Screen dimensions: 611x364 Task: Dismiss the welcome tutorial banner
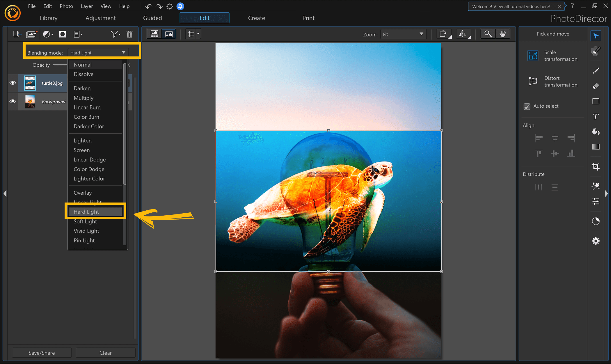[x=559, y=6]
